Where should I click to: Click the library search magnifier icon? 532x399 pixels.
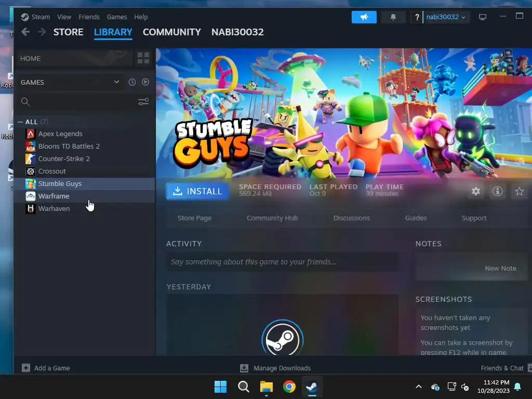pos(25,101)
